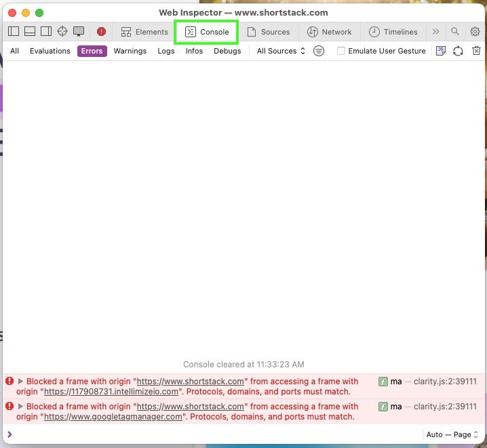
Task: Open the search magnifier icon
Action: pos(455,31)
